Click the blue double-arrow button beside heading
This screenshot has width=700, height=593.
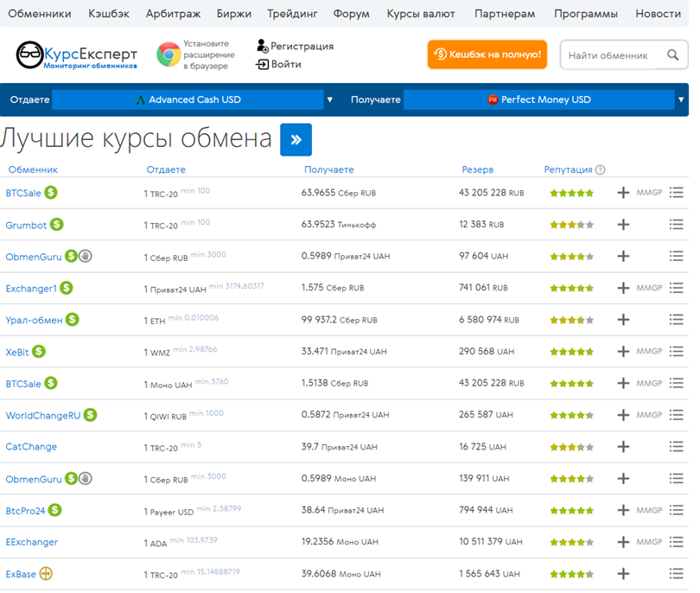pyautogui.click(x=296, y=140)
